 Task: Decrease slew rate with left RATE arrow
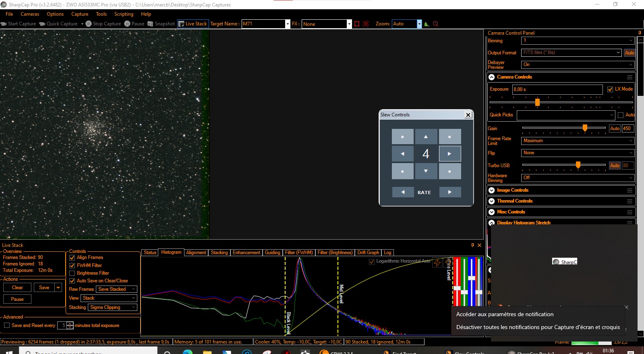point(403,192)
